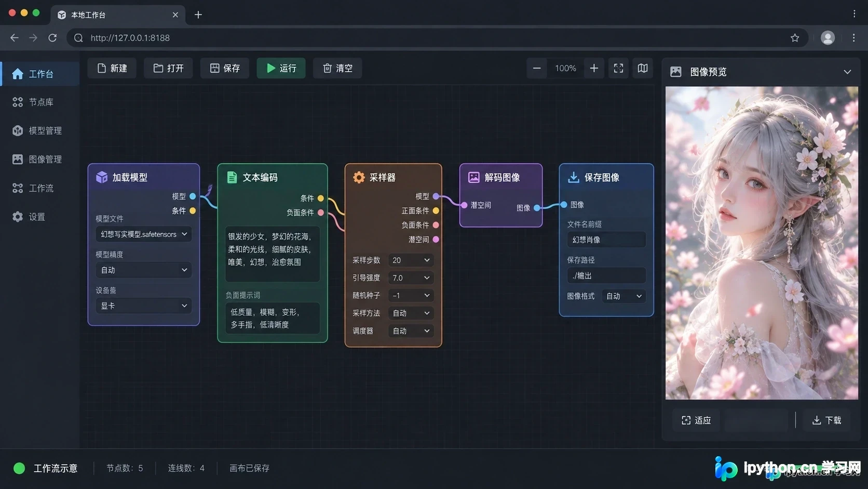Click the 采样器 node gear icon
The image size is (868, 489).
(x=359, y=177)
